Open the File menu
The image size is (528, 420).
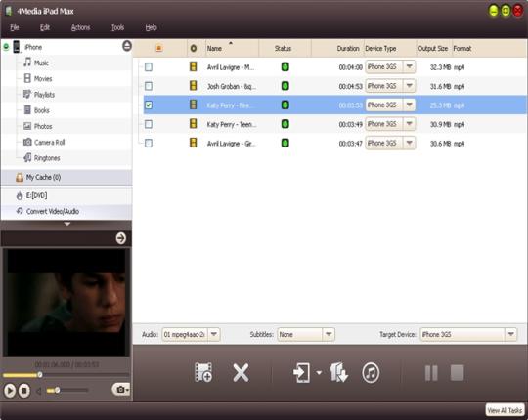click(15, 27)
